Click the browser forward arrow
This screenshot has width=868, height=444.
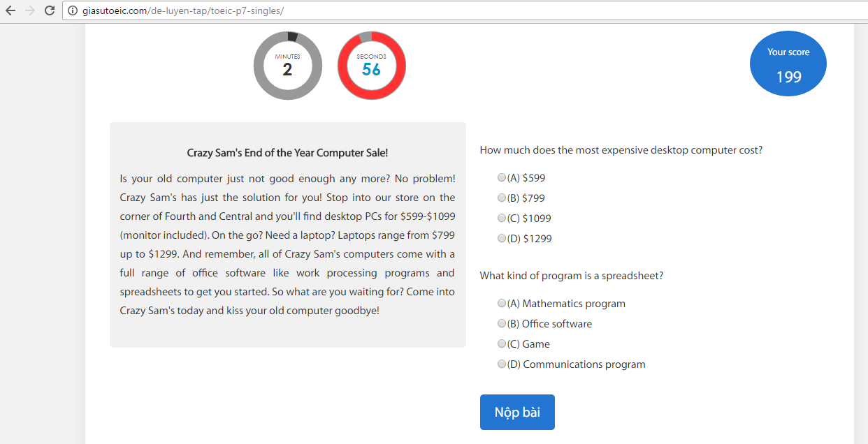29,11
